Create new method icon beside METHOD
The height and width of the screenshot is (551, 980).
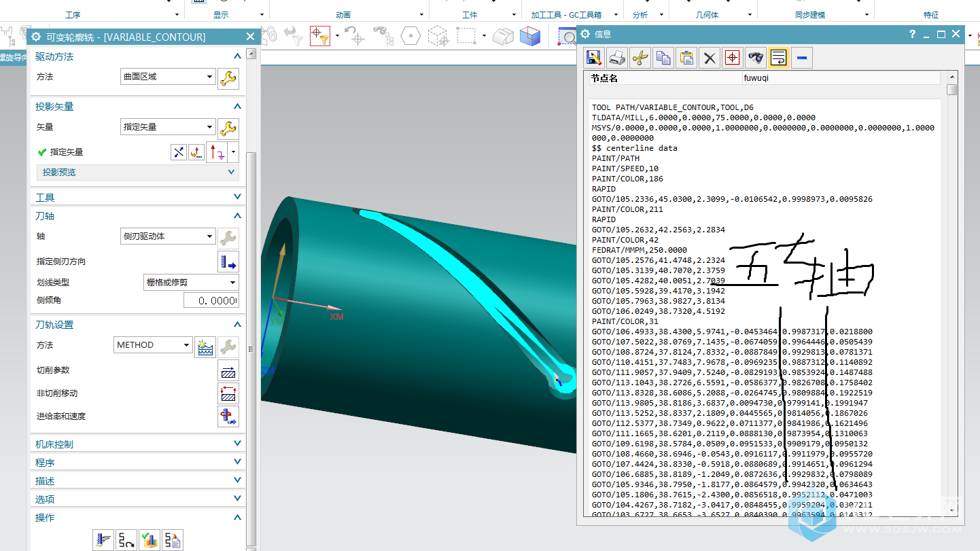coord(205,346)
